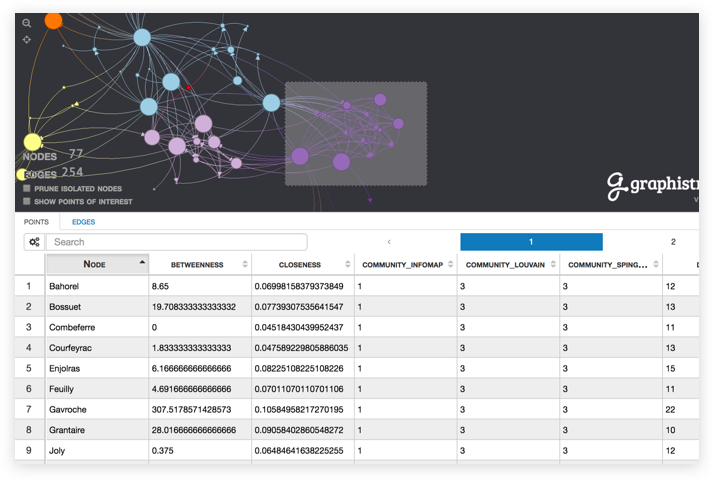Click the active page 1 button

point(531,242)
